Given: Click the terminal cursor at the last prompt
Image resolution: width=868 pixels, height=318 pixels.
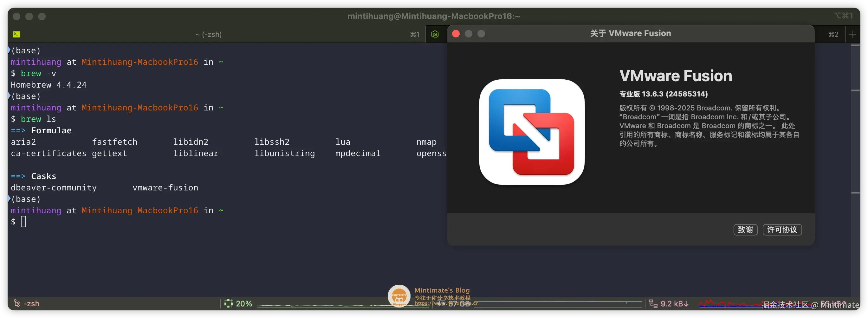Looking at the screenshot, I should click(23, 222).
